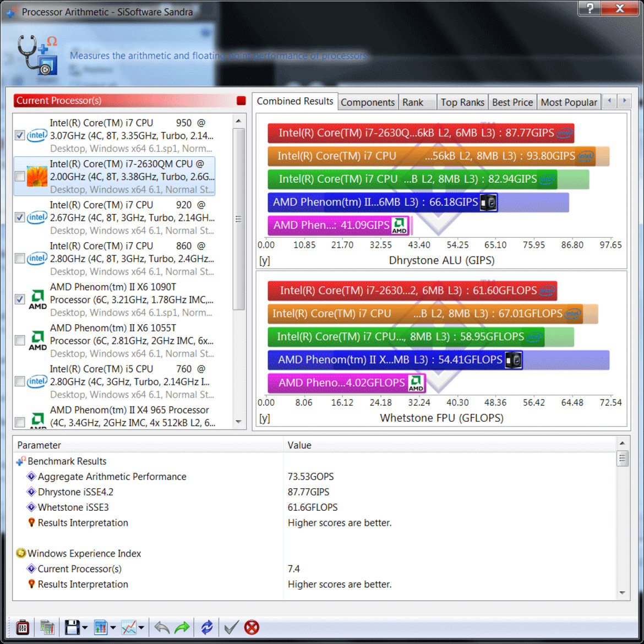Switch to the Rank tab

pos(417,102)
